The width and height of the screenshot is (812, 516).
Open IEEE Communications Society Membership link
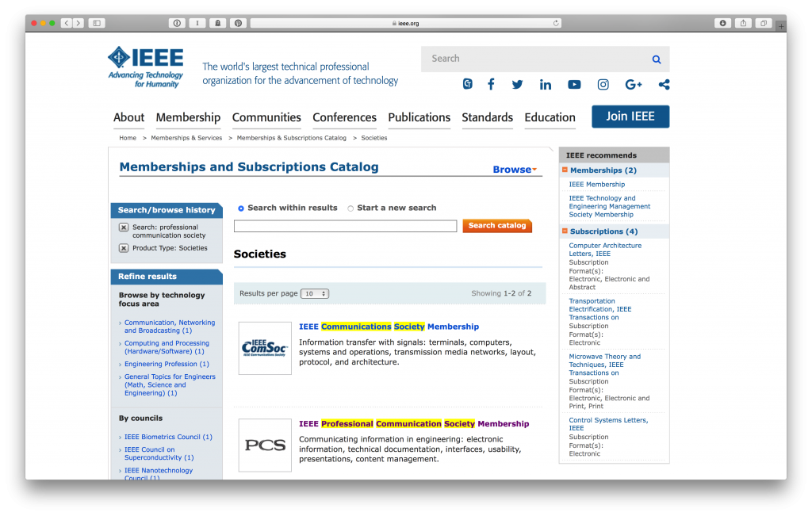pos(389,327)
